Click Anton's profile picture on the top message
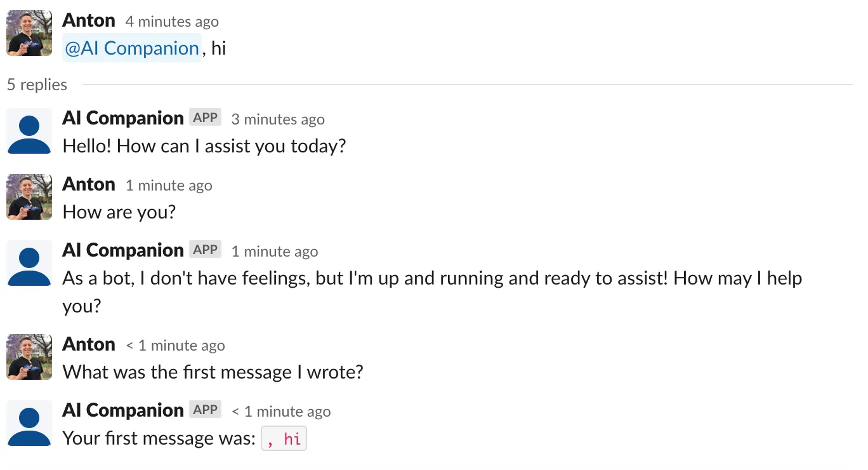 coord(29,33)
